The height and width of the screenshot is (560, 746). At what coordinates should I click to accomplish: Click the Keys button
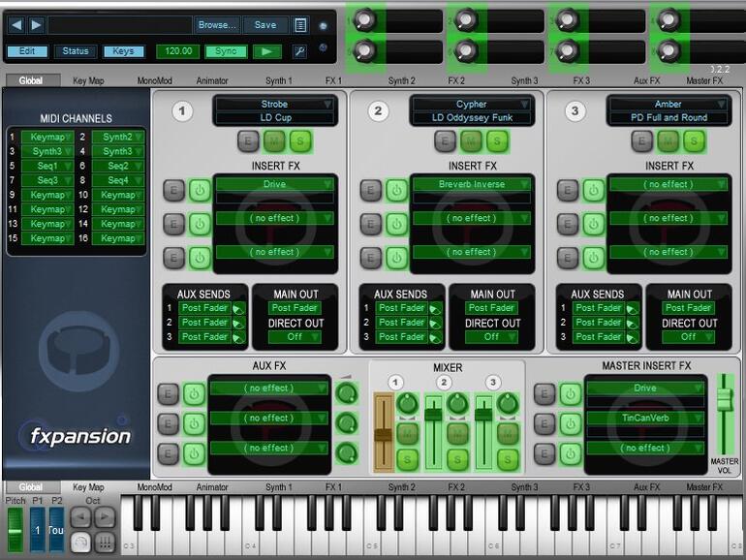click(123, 51)
